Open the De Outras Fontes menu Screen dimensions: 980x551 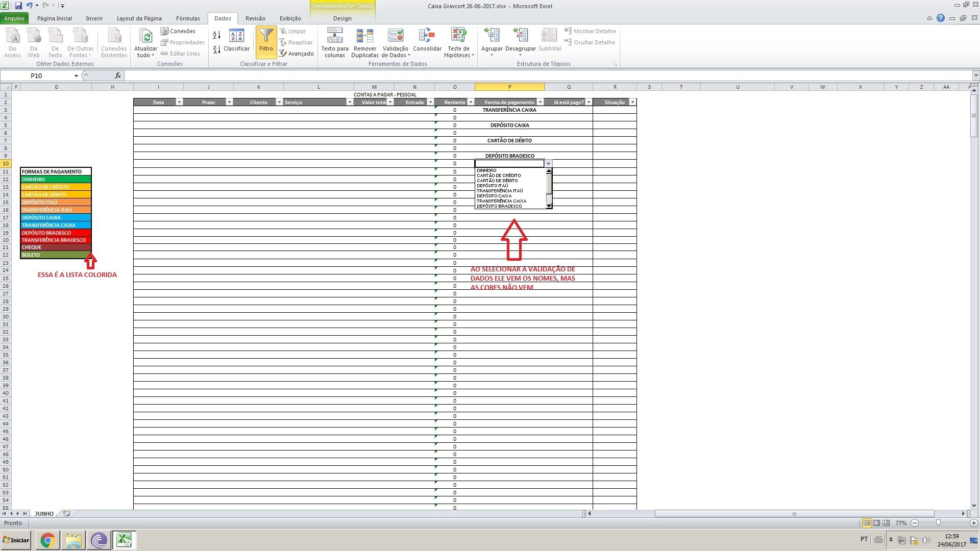click(x=81, y=43)
